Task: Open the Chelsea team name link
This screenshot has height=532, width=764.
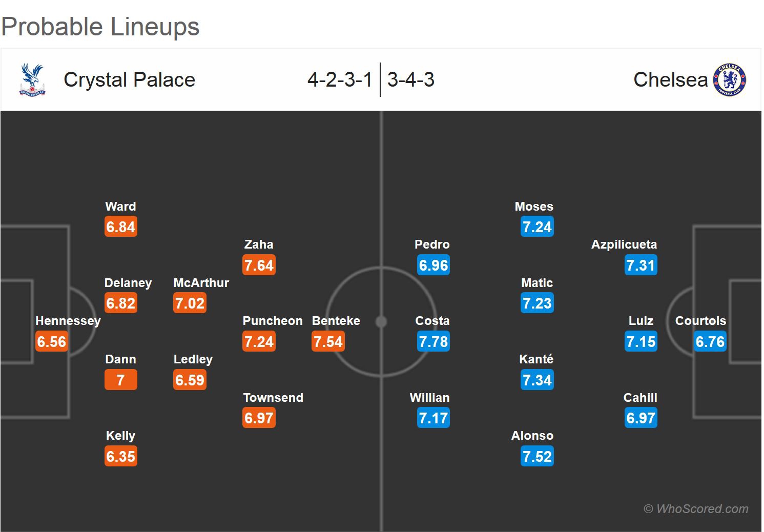Action: [x=670, y=80]
